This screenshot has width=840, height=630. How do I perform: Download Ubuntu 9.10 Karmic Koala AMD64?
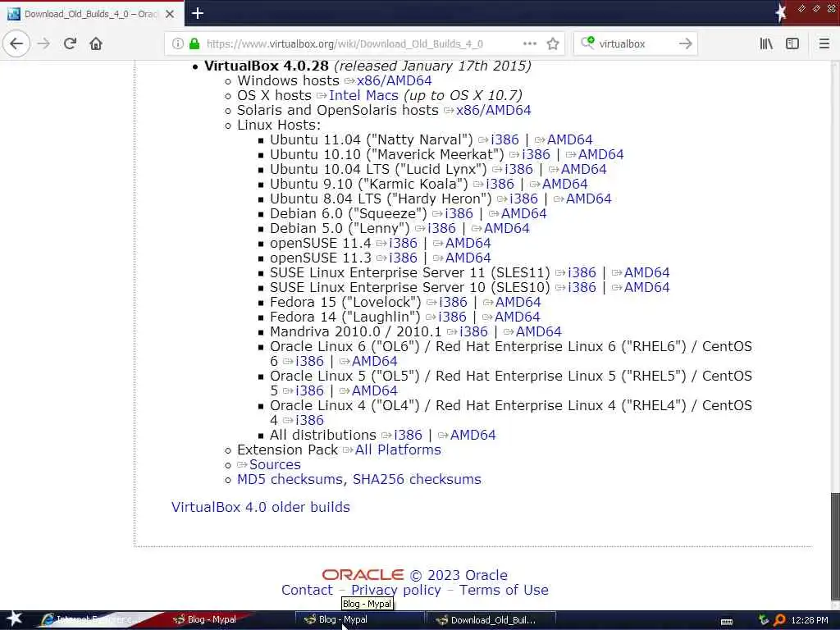pos(564,185)
